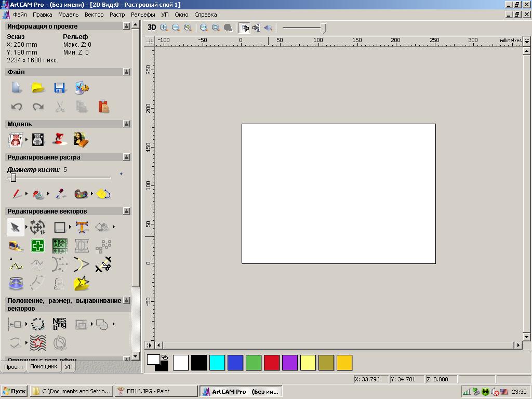Click the red star in waves icon
The image size is (532, 399).
pyautogui.click(x=38, y=343)
